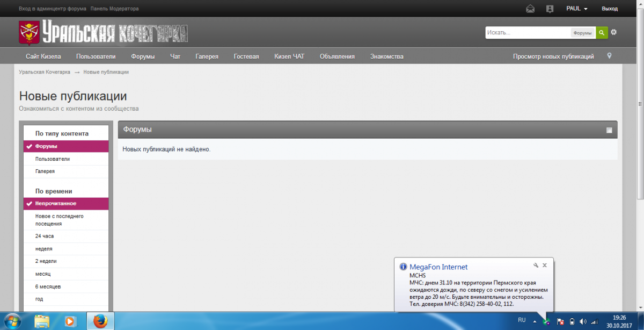Open Панель Модератора link
Screen dimensions: 644x330
click(x=114, y=9)
